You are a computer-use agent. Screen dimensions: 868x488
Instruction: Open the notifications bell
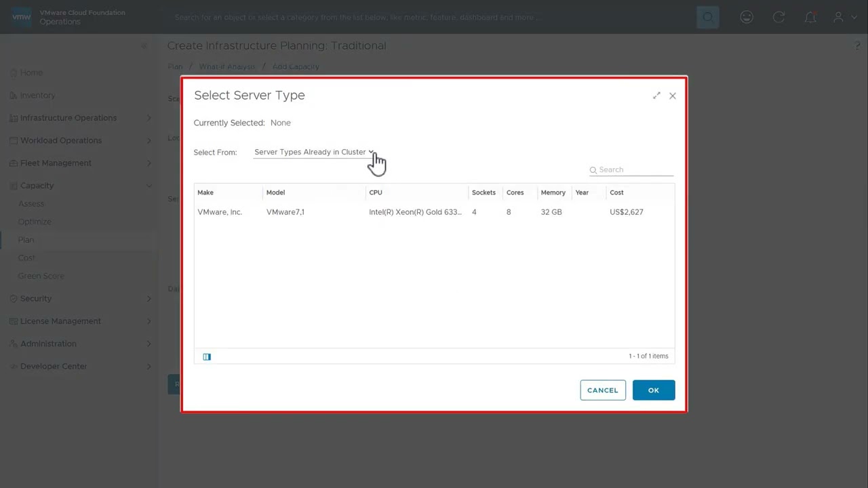[810, 17]
